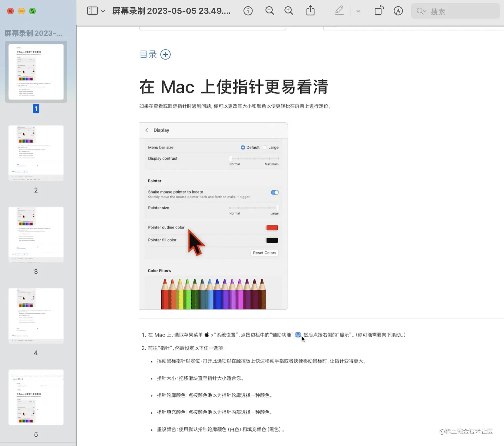Click the intro sentence starting 如果在查看或跟踪指针时
Screen dimensions: 504x446
click(x=235, y=106)
